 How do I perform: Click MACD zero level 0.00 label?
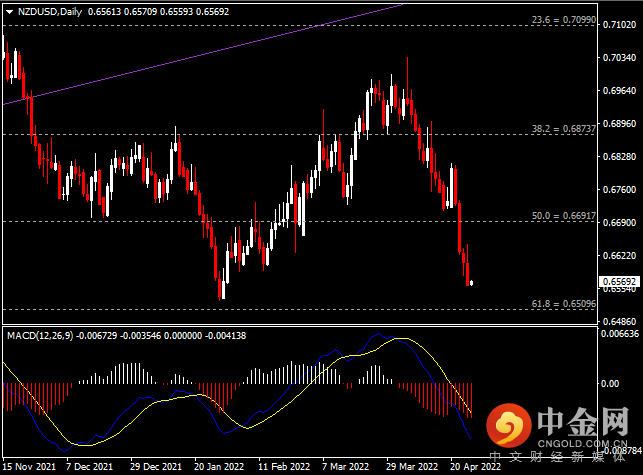click(610, 384)
